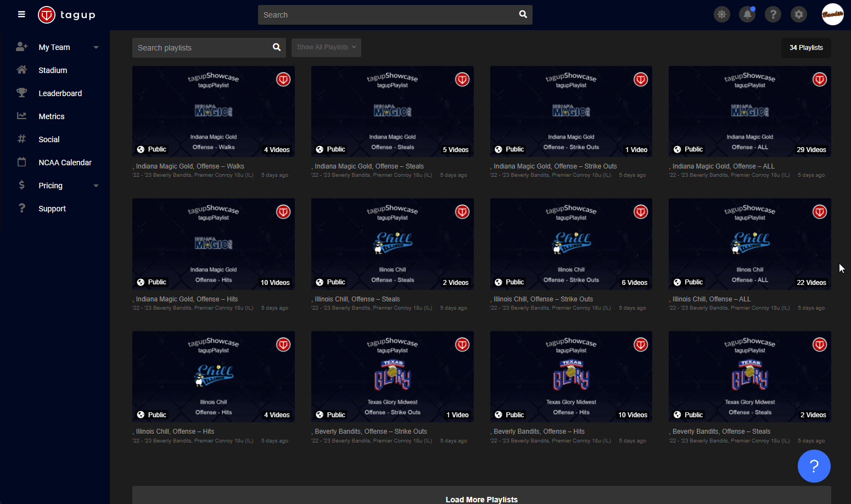This screenshot has width=851, height=504.
Task: Open the notifications bell icon
Action: click(x=747, y=15)
